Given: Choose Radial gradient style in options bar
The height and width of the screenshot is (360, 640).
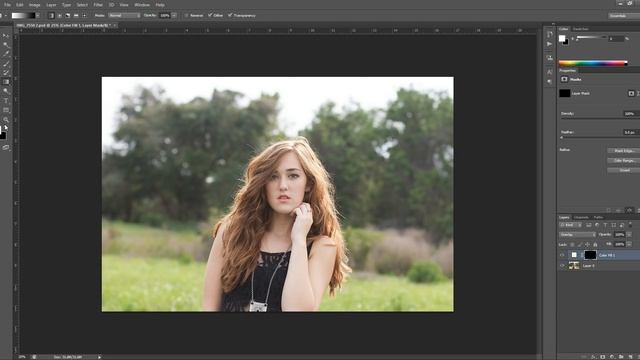Looking at the screenshot, I should 60,16.
